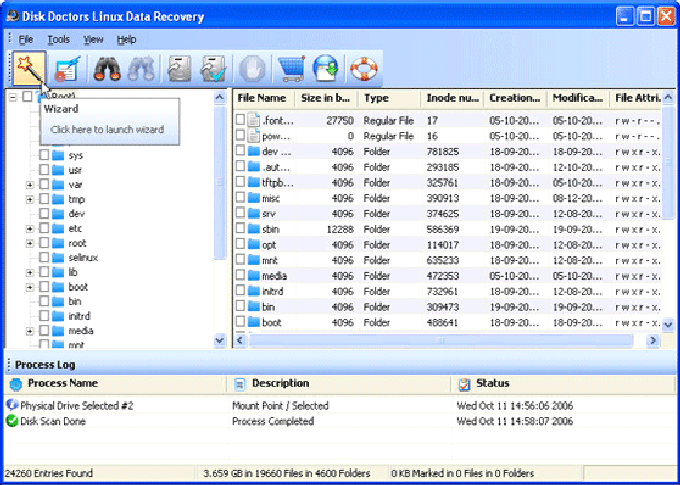Open the Help menu
Viewport: 680px width, 485px height.
pos(126,40)
